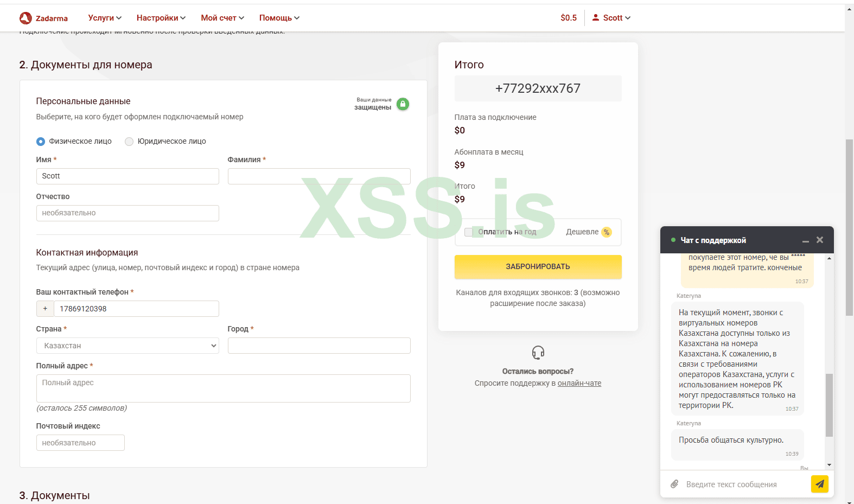This screenshot has height=504, width=854.
Task: Click the chat scroll up arrow
Action: 829,258
